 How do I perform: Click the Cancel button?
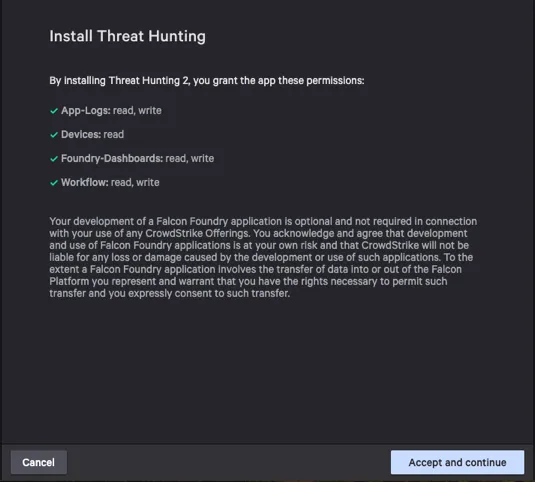click(39, 462)
